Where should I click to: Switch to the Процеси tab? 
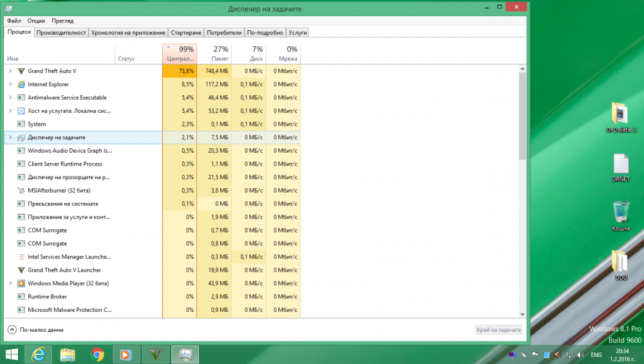(x=19, y=32)
